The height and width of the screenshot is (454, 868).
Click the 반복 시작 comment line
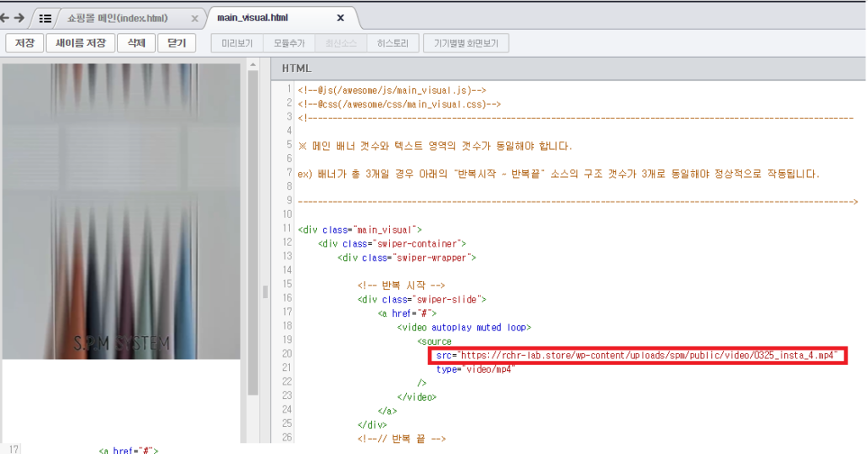point(401,285)
